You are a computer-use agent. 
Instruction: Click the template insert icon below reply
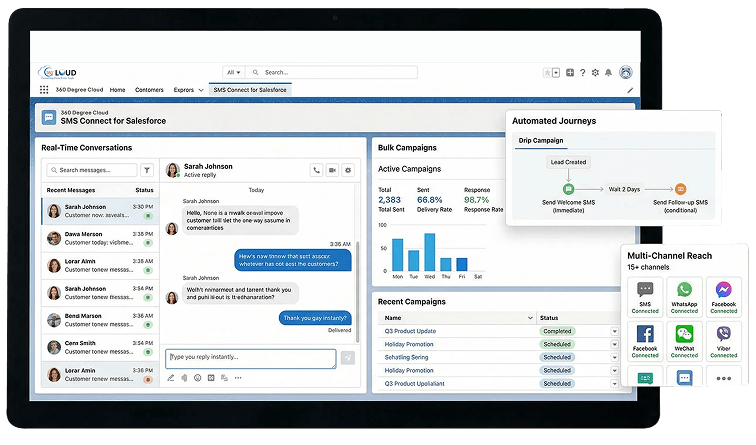click(x=211, y=378)
